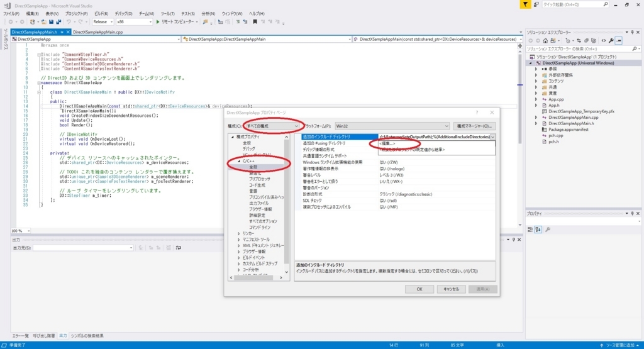644x349 pixels.
Task: Open the デバッグ(D) menu
Action: tap(124, 14)
